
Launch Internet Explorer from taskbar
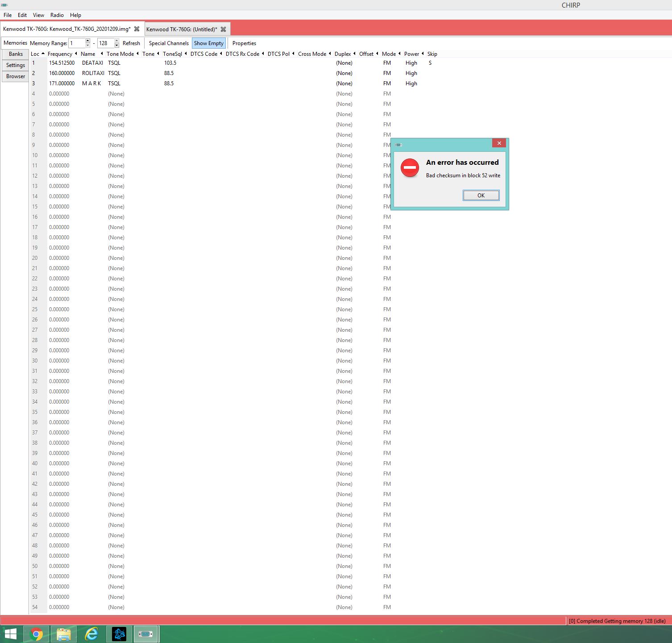pos(91,634)
